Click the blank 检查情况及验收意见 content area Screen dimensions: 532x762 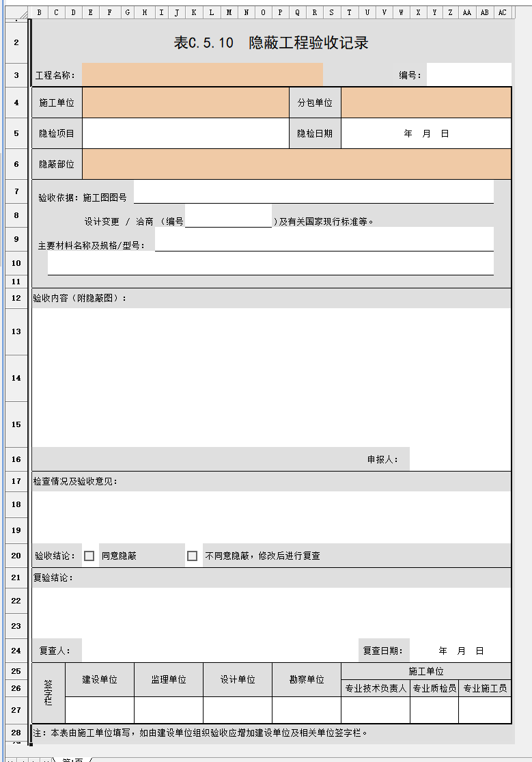click(x=272, y=517)
